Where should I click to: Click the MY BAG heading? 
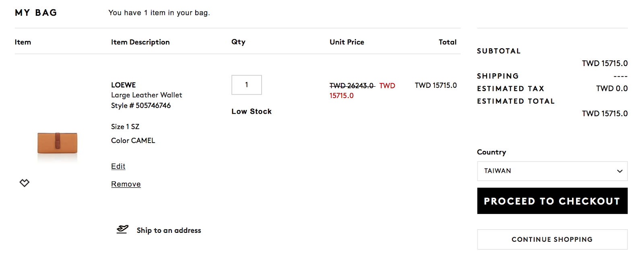[x=36, y=13]
